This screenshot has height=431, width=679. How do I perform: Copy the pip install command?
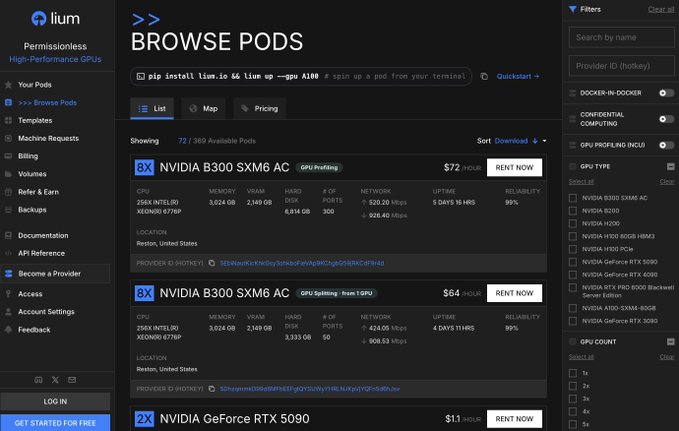pyautogui.click(x=484, y=76)
